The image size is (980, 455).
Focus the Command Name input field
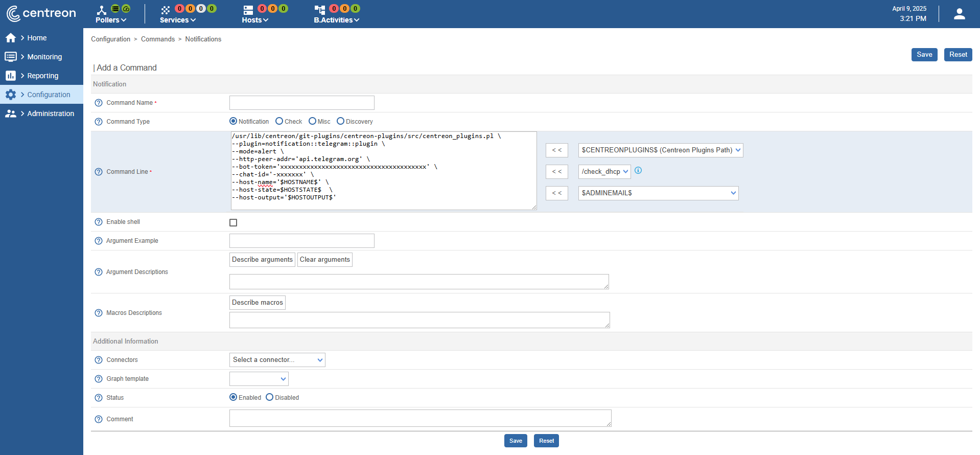pyautogui.click(x=301, y=103)
